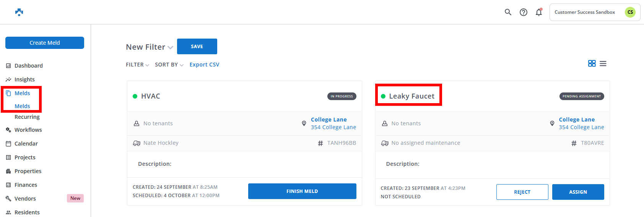Expand the SORT BY dropdown
The image size is (644, 217).
(x=169, y=65)
